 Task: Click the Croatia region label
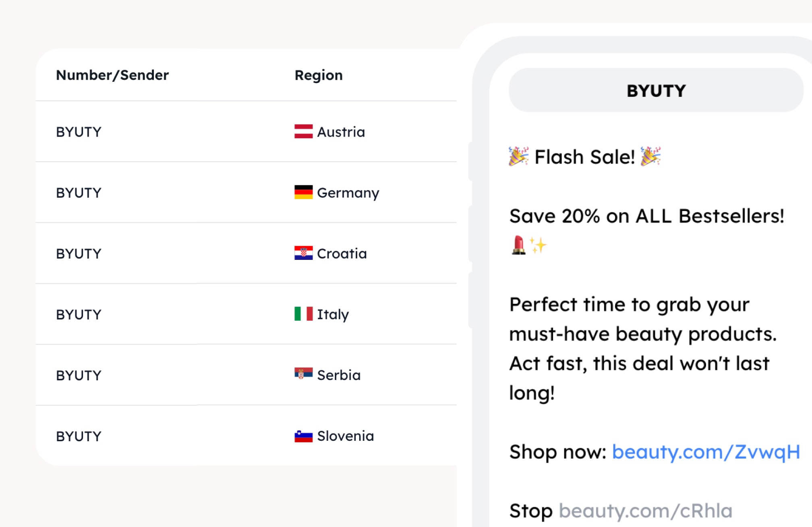tap(342, 253)
